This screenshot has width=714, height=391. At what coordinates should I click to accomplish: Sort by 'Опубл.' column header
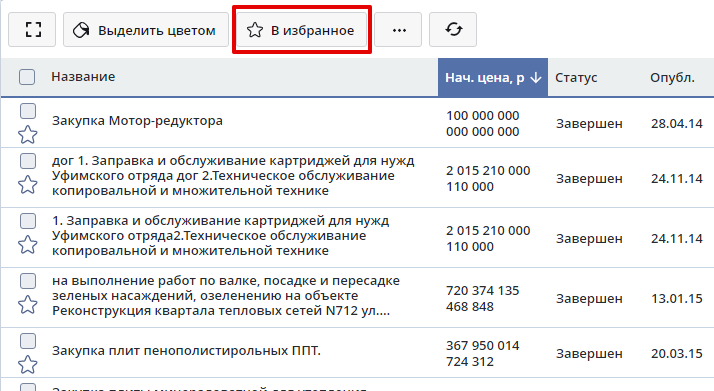click(x=672, y=77)
